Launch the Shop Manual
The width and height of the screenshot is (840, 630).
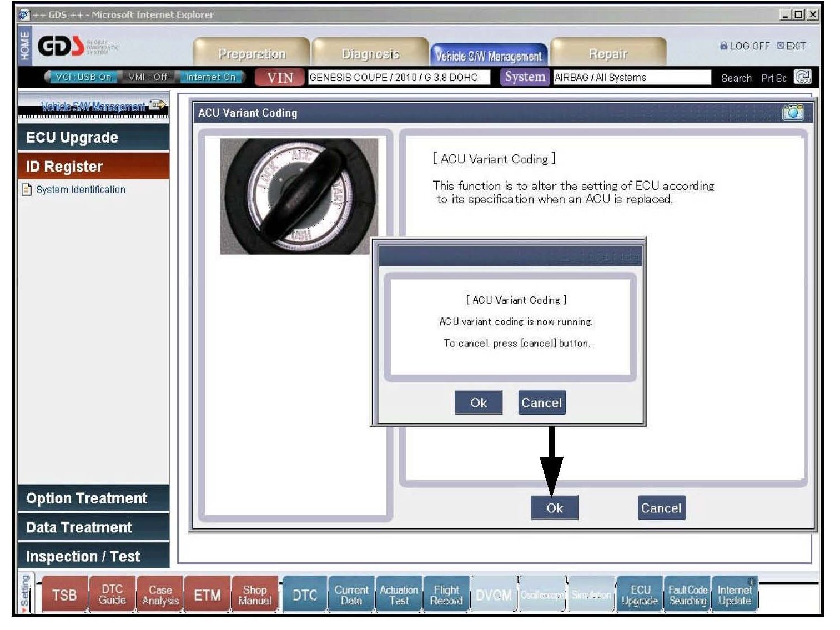pyautogui.click(x=255, y=595)
